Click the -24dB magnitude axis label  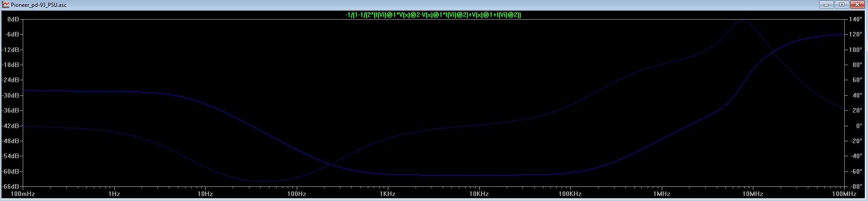(11, 80)
